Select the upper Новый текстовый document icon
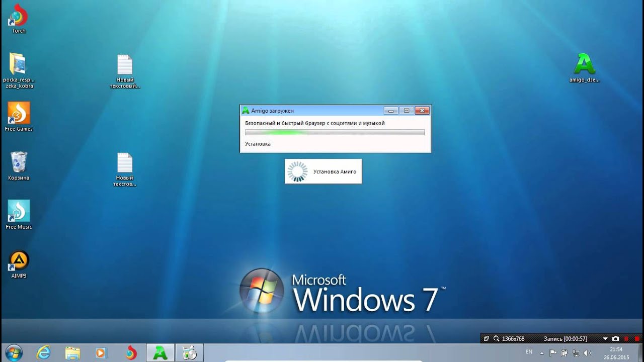Screen dimensions: 644x362 (125, 71)
